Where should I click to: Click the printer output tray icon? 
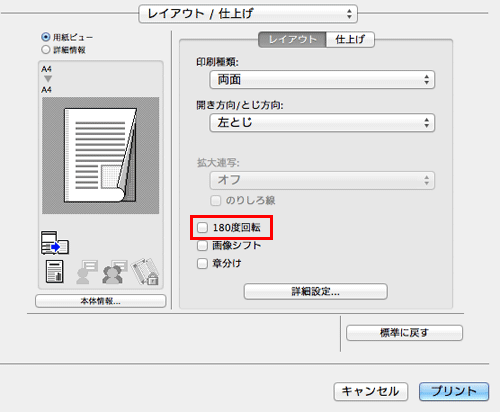pyautogui.click(x=55, y=242)
